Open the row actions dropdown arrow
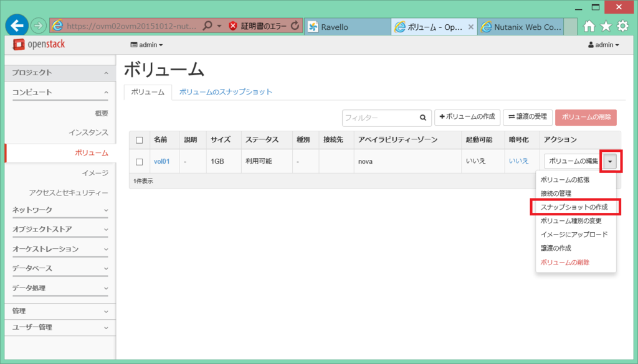The width and height of the screenshot is (638, 364). point(610,161)
